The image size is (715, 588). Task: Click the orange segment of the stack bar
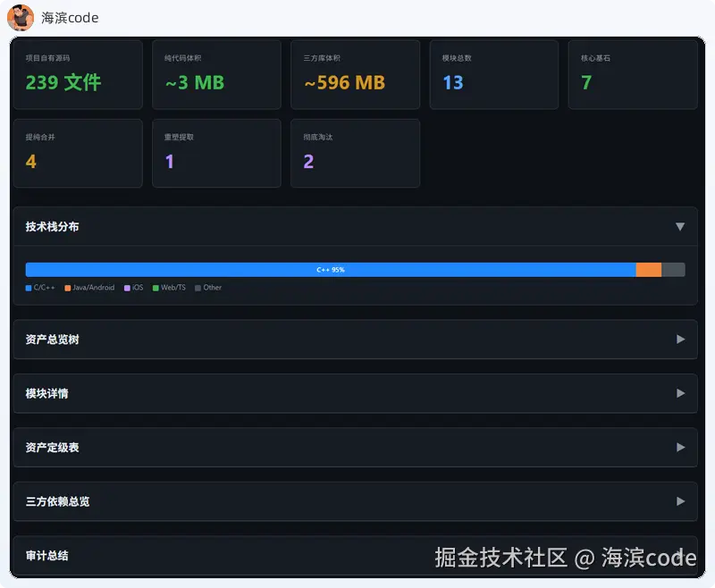(649, 269)
